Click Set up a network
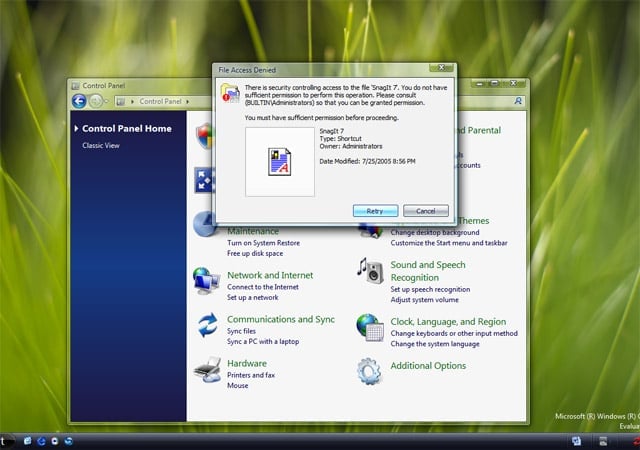This screenshot has width=640, height=450. (252, 297)
